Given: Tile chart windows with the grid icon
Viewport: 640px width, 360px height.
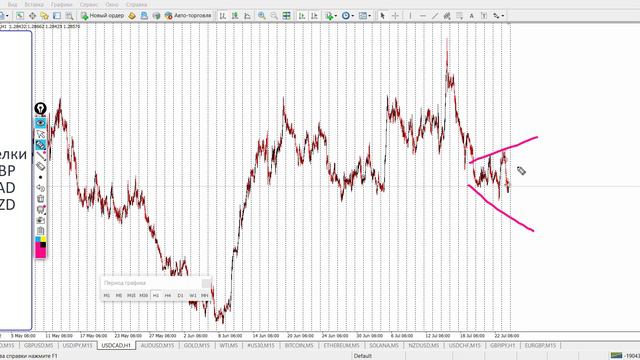Looking at the screenshot, I should pos(287,16).
